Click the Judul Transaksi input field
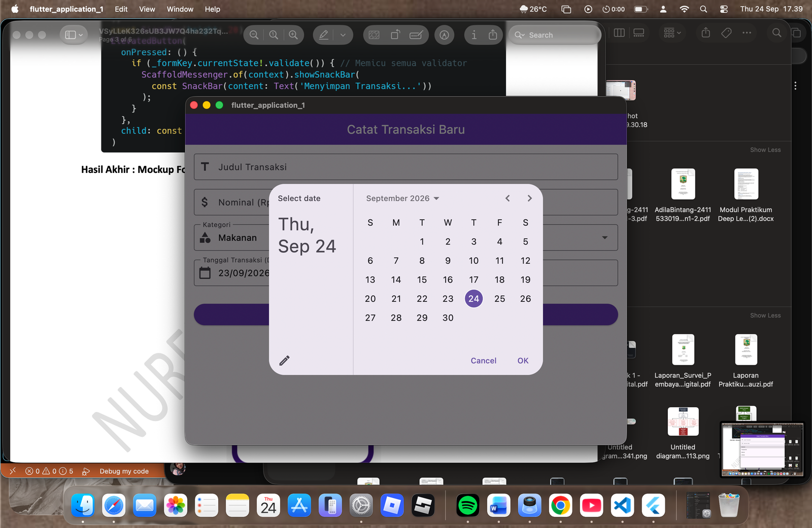This screenshot has width=812, height=528. (405, 167)
